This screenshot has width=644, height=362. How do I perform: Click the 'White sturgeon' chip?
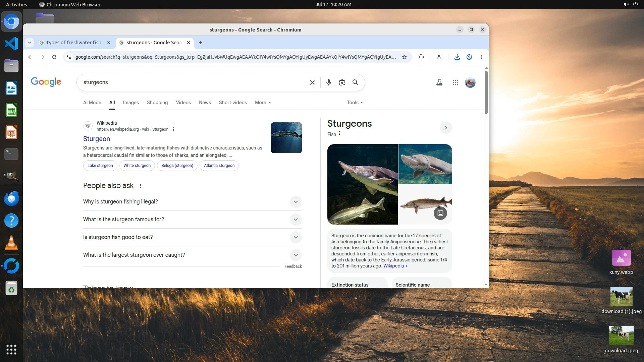click(137, 166)
